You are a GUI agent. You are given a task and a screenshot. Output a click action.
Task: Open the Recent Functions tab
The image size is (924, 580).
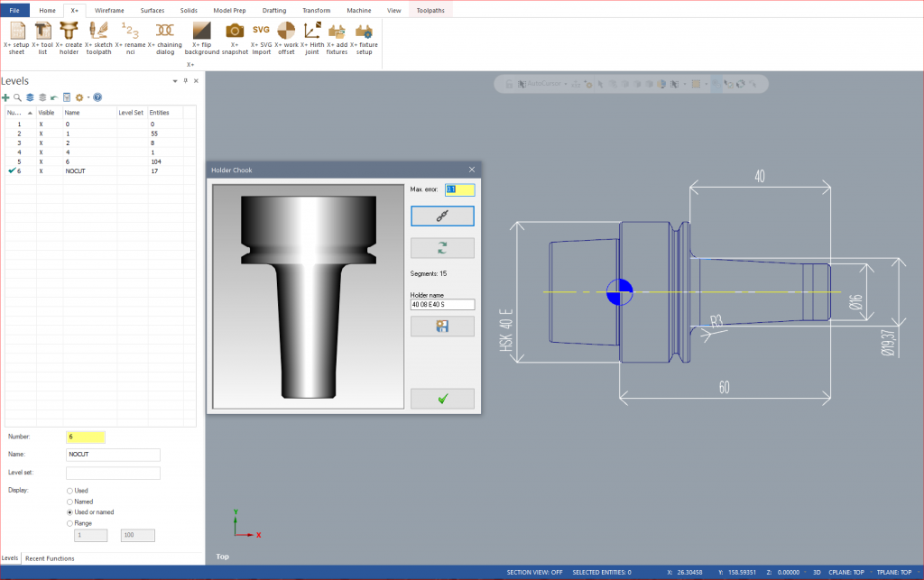[50, 558]
